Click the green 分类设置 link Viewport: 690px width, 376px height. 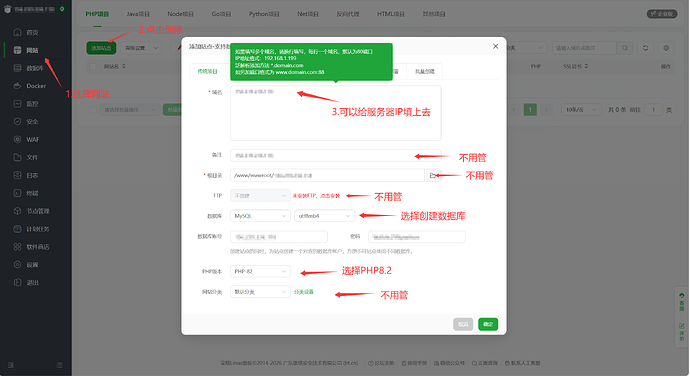coord(304,292)
